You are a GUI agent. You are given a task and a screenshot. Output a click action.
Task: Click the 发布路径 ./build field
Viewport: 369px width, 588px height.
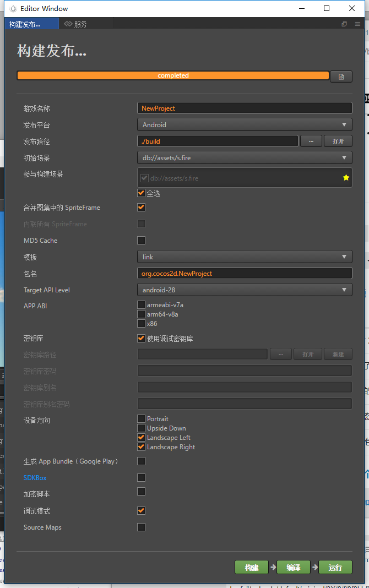[x=218, y=141]
